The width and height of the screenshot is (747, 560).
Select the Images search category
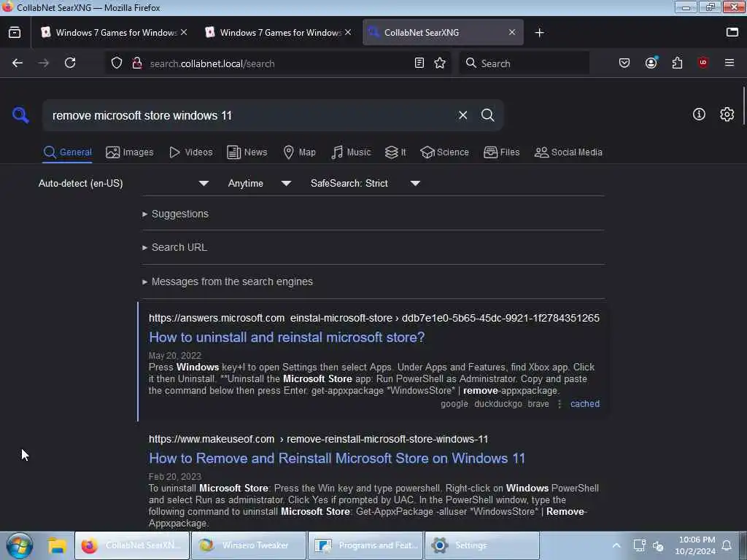point(130,152)
